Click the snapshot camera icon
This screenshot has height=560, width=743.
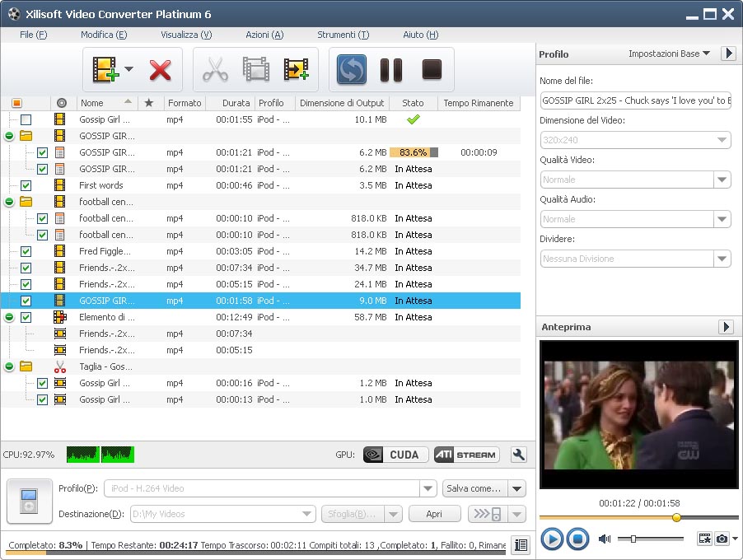pos(722,539)
